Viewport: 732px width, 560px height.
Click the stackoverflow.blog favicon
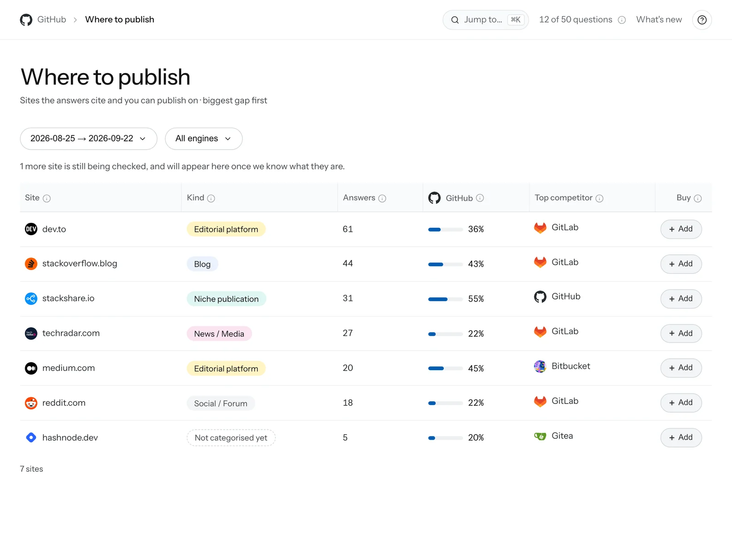click(31, 264)
